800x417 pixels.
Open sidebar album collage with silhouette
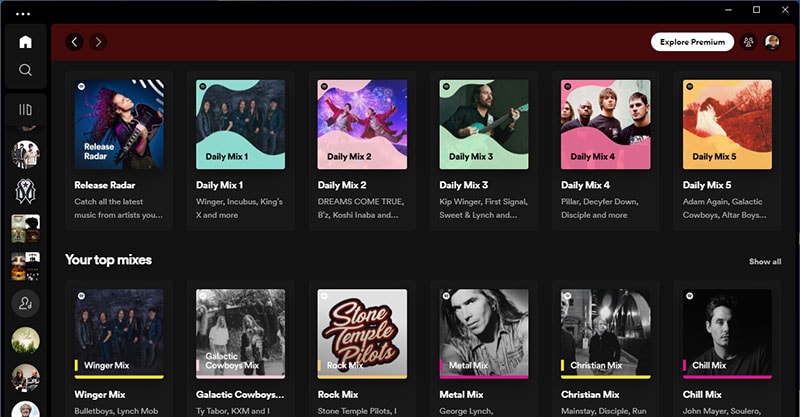[25, 229]
